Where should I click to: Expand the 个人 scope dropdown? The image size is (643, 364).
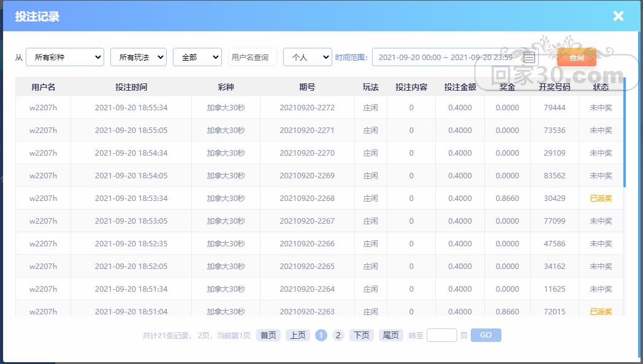(x=307, y=58)
